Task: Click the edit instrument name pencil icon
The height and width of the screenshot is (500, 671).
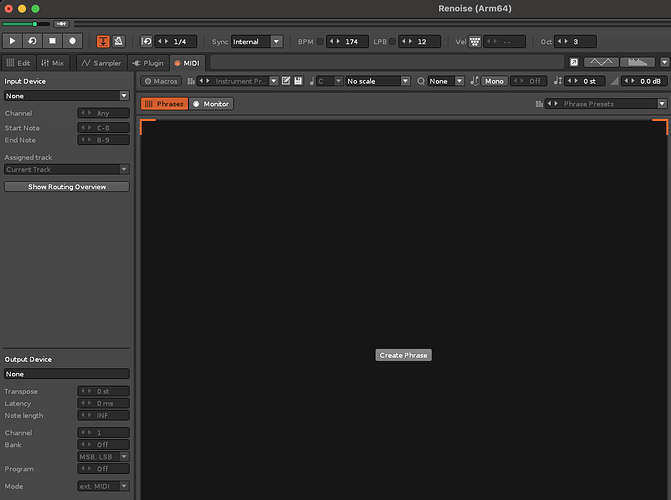Action: pyautogui.click(x=286, y=80)
